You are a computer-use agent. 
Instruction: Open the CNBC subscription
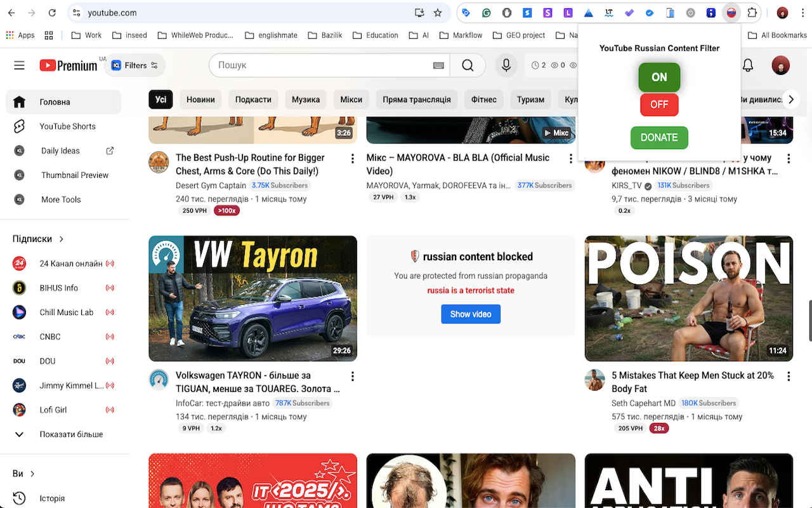(x=63, y=337)
